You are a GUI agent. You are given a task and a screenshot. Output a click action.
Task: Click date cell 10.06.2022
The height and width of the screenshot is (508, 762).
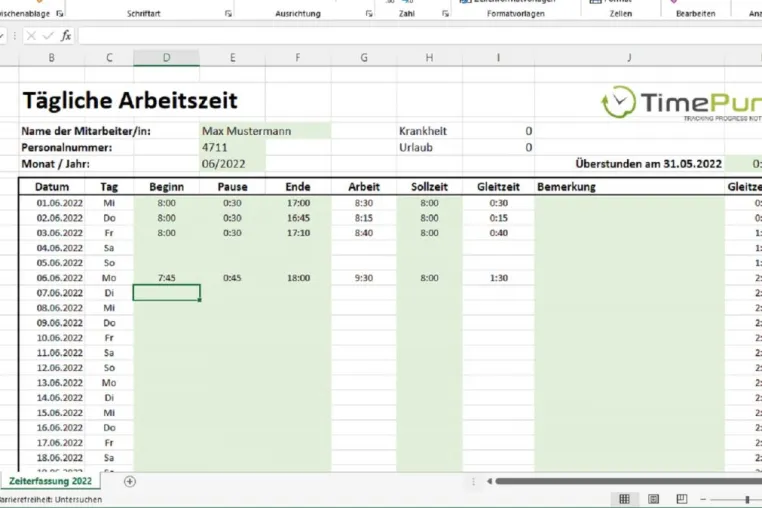(x=52, y=337)
